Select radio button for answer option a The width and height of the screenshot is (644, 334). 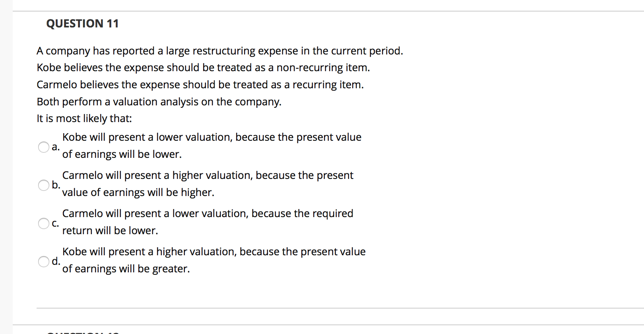(x=43, y=147)
